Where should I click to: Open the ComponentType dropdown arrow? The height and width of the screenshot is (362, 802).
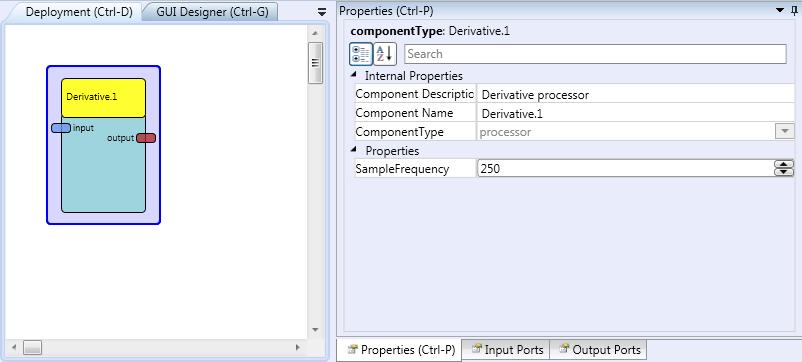[785, 132]
